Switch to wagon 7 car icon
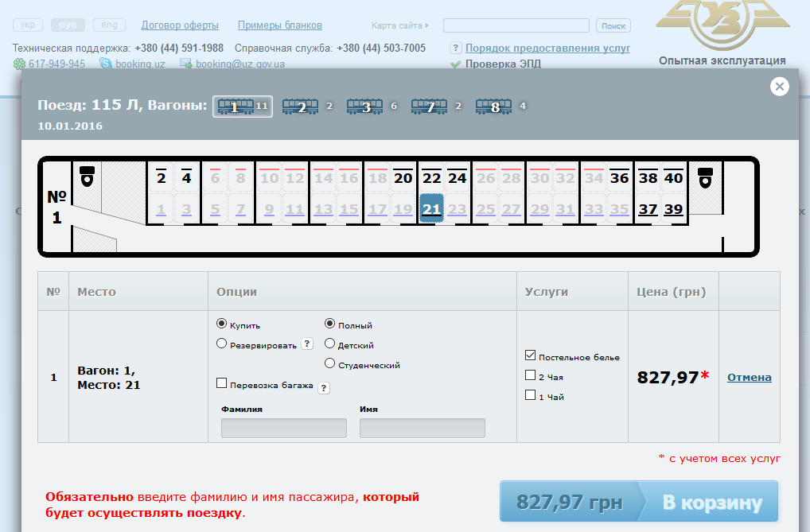The width and height of the screenshot is (810, 532). [429, 107]
